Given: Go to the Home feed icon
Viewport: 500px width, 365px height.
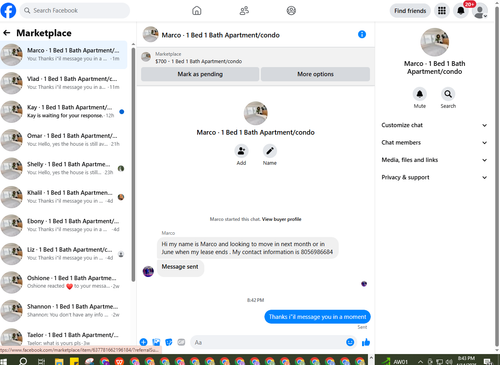Looking at the screenshot, I should [x=197, y=11].
